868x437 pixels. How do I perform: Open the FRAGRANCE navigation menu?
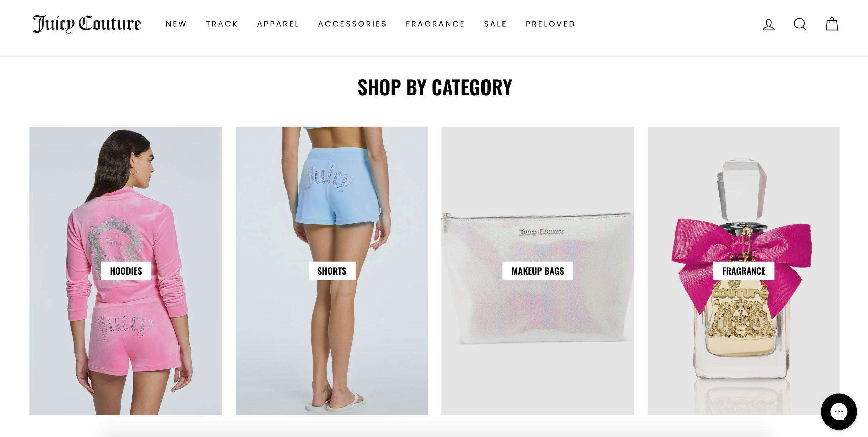(x=435, y=24)
